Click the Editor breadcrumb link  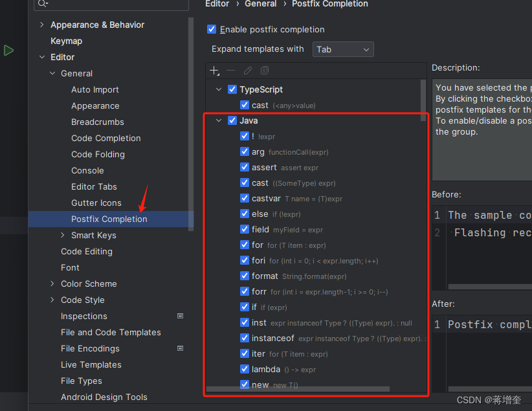[217, 4]
